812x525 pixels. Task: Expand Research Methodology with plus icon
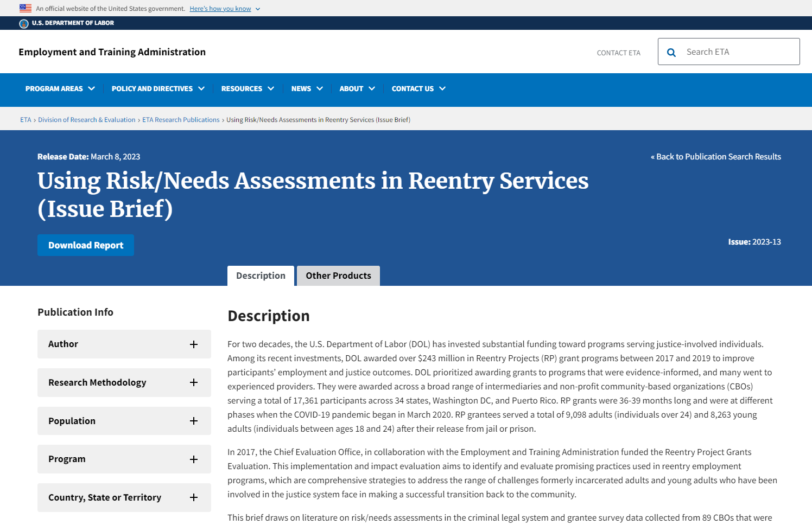point(194,382)
